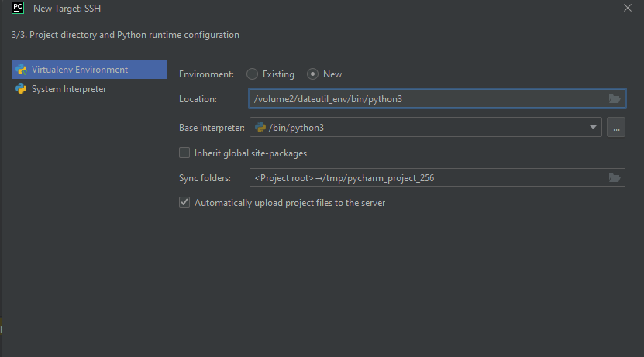Click the PyCharm logo in the title bar
The width and height of the screenshot is (644, 357).
(18, 8)
